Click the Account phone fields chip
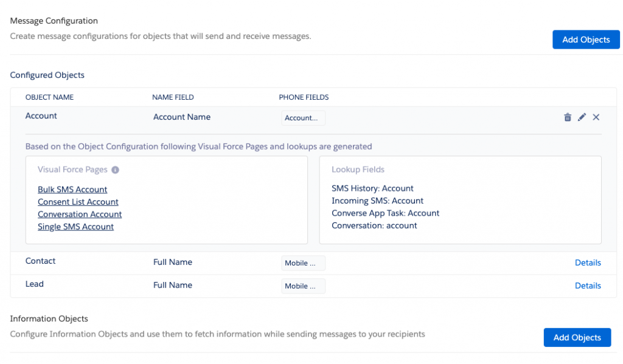This screenshot has height=364, width=623. coord(303,118)
